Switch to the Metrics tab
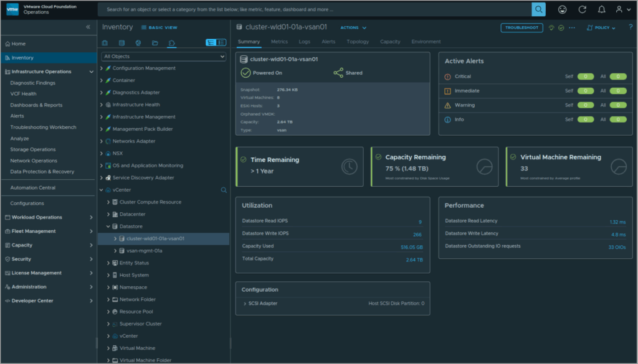 279,42
